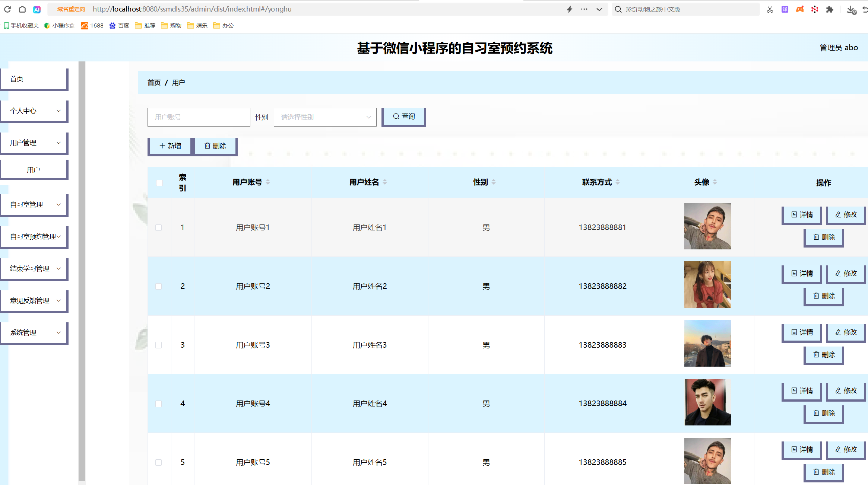The image size is (868, 485).
Task: Select the checkbox beside 用户姓名3
Action: (159, 345)
